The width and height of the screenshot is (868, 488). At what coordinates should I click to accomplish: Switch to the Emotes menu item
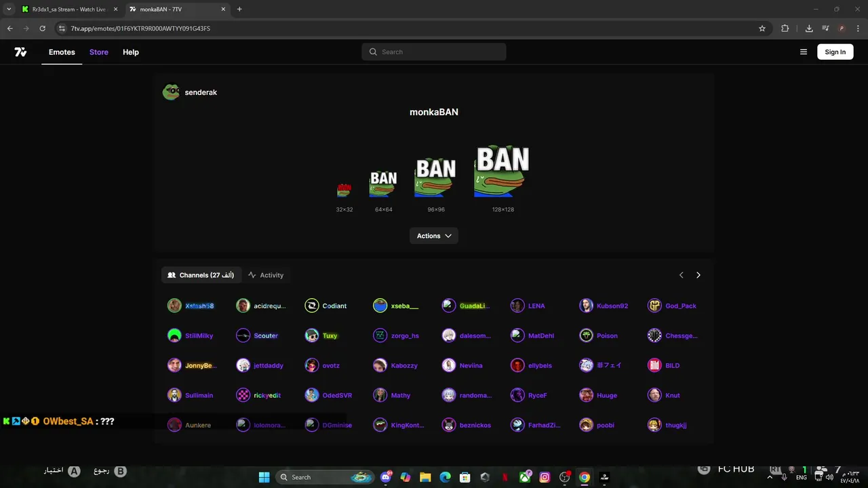pyautogui.click(x=62, y=52)
